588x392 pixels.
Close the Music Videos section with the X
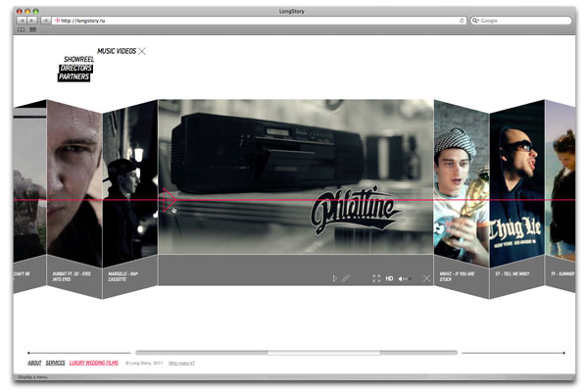142,51
